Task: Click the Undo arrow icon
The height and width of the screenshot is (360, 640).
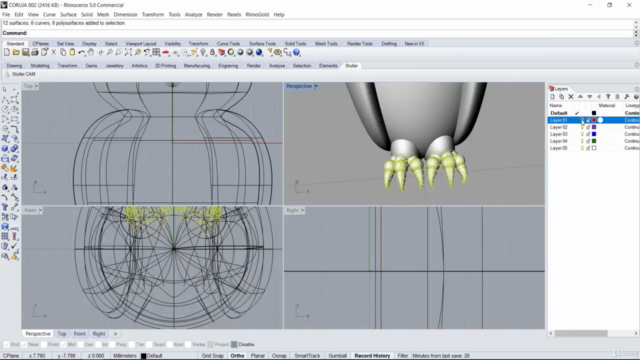Action: click(x=82, y=52)
